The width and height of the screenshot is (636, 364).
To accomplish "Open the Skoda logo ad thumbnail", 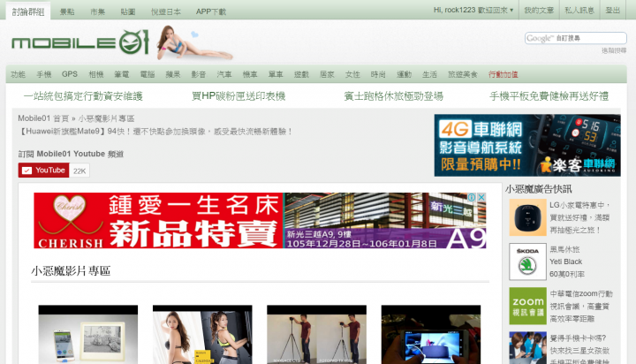I will click(x=527, y=262).
